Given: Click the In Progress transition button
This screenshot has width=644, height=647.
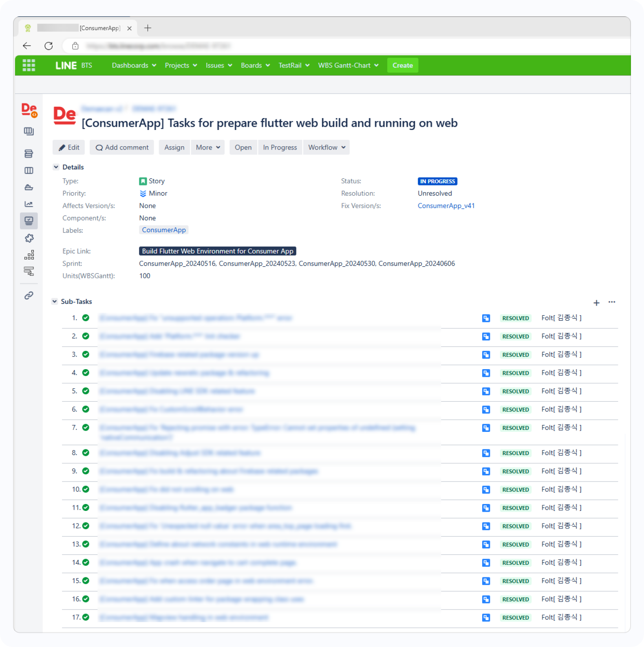Looking at the screenshot, I should coord(280,147).
